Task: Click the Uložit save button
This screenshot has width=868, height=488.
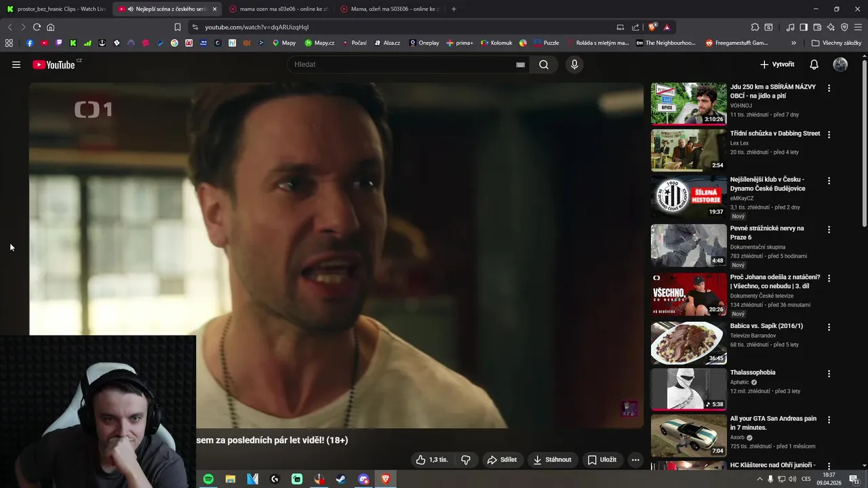Action: tap(602, 460)
